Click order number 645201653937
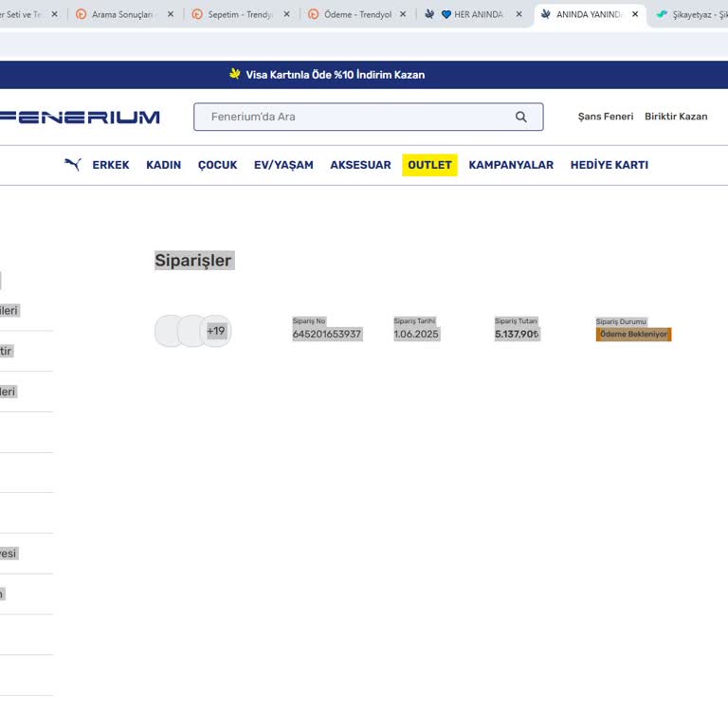The width and height of the screenshot is (728, 728). coord(327,335)
